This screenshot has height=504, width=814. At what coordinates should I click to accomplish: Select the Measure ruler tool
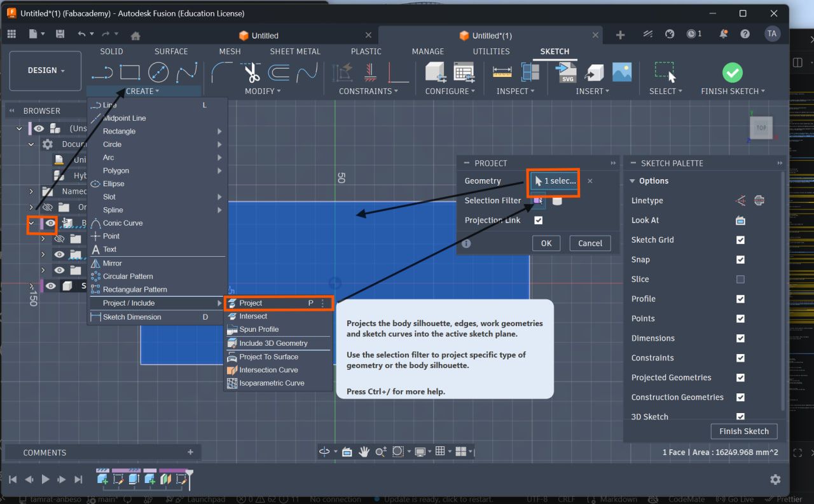502,72
